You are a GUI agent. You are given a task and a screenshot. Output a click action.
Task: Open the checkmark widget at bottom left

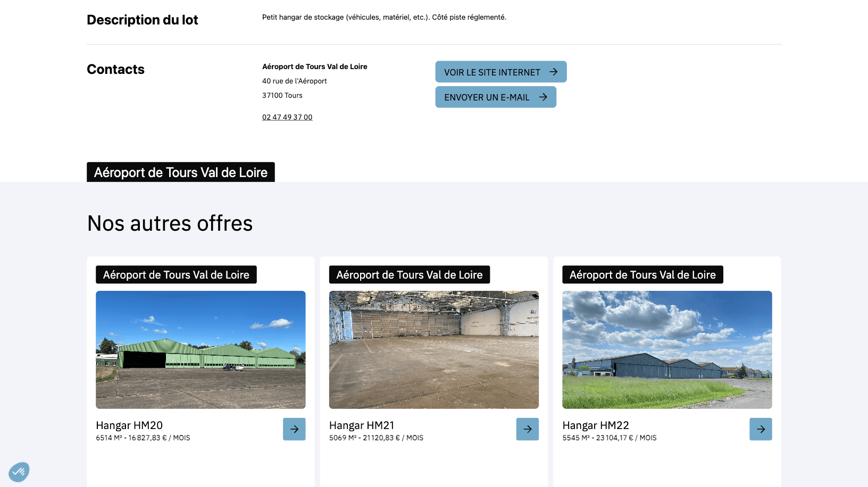point(19,472)
